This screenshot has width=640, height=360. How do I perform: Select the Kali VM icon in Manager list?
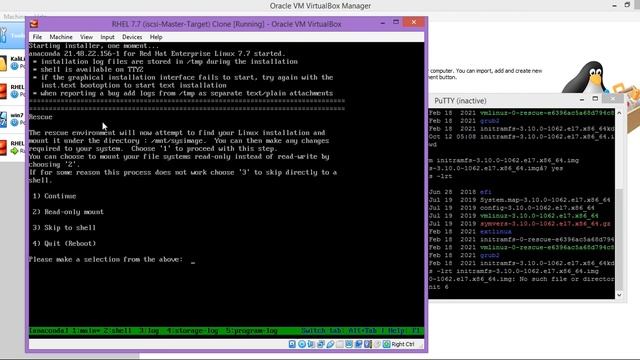tap(3, 62)
